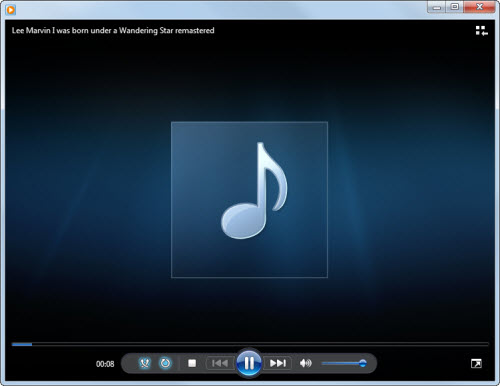Minimize the Media Player window

pos(437,7)
